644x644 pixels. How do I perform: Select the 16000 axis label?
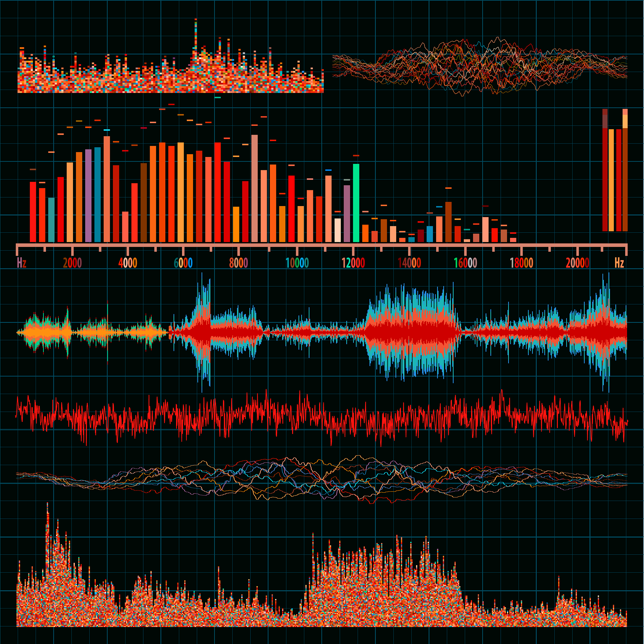(465, 263)
